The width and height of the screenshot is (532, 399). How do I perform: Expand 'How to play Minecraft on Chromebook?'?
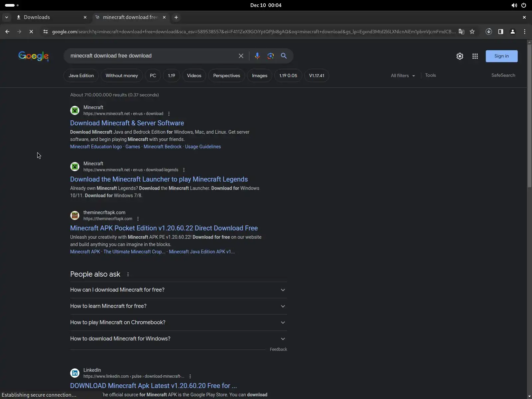click(179, 323)
